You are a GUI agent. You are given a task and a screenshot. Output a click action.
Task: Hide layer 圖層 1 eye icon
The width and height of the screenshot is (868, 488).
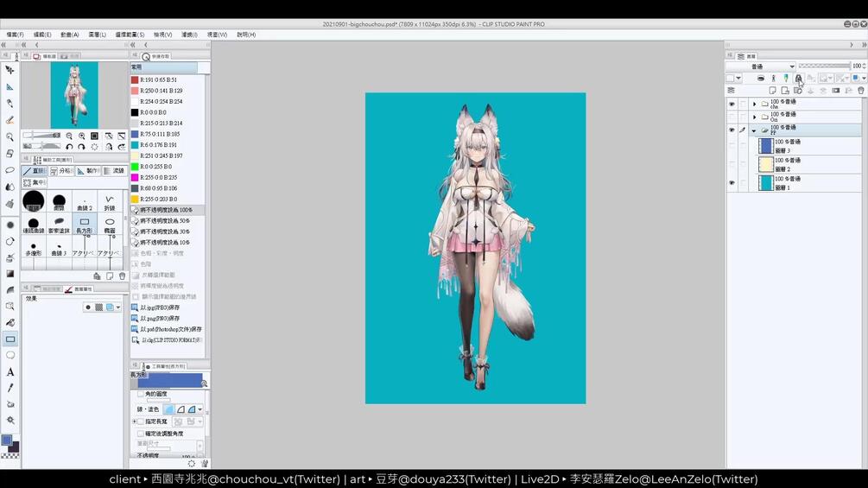[732, 182]
